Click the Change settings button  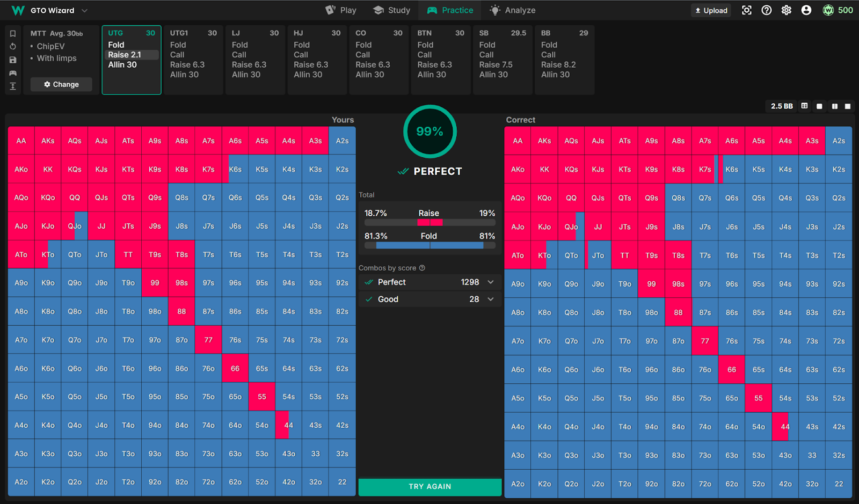click(x=61, y=84)
